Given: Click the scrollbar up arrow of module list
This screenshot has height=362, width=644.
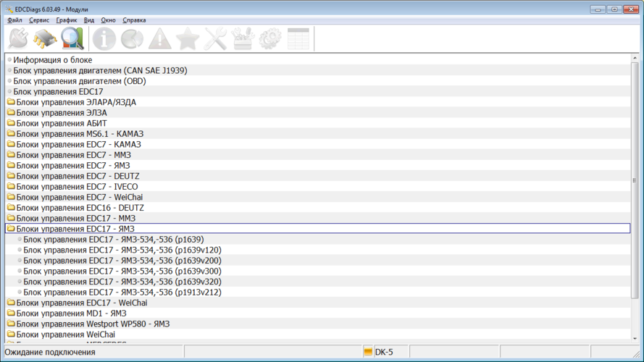Looking at the screenshot, I should tap(635, 58).
